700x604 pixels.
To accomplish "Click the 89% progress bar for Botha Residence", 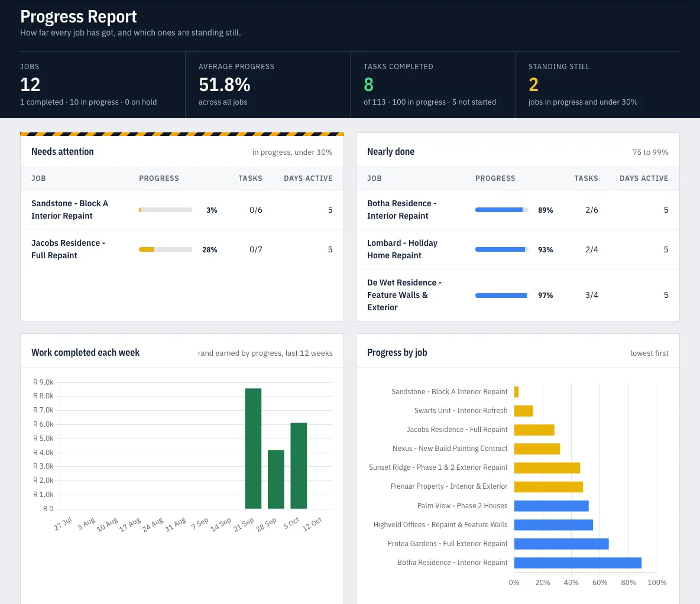I will (502, 210).
